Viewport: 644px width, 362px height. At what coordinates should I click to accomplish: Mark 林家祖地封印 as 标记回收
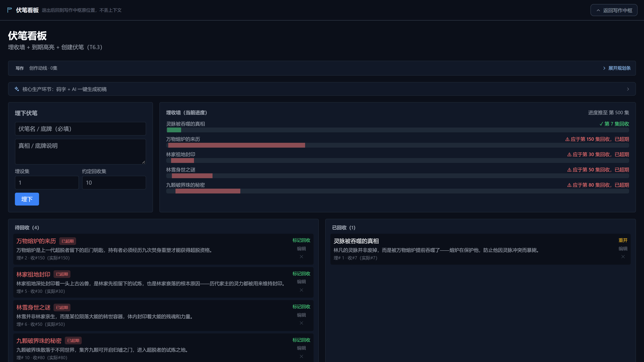301,274
